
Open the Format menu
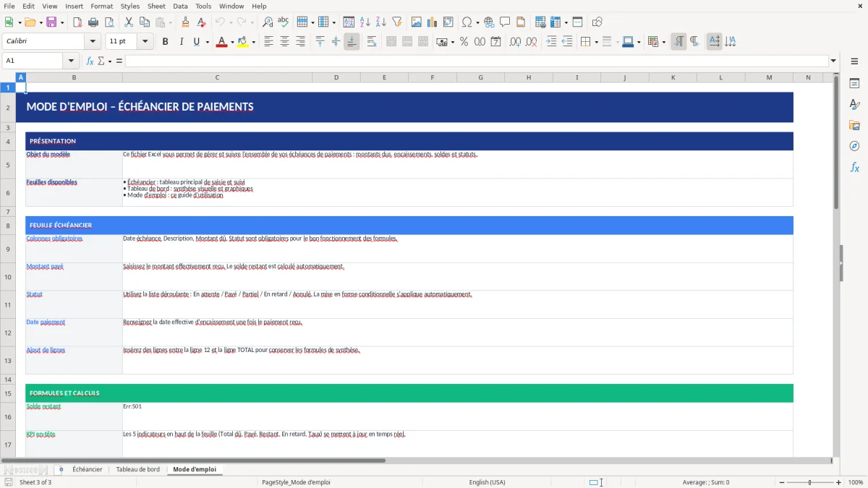point(101,6)
